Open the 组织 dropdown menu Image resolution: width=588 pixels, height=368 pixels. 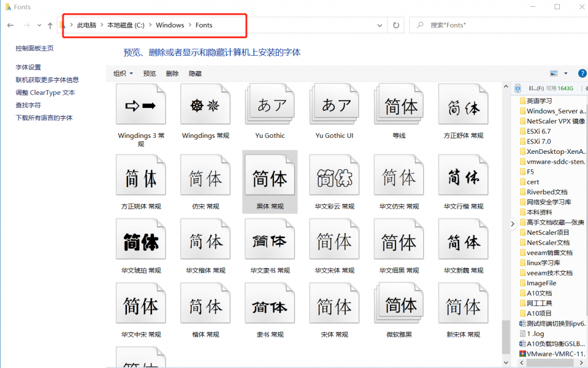click(123, 73)
